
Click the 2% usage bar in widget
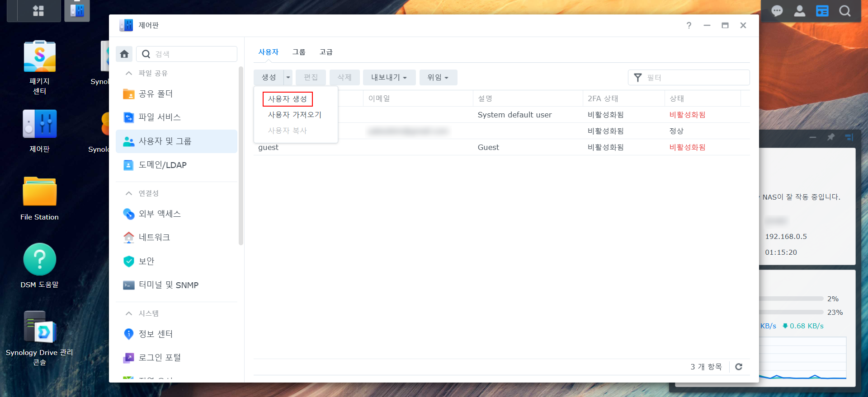(791, 299)
